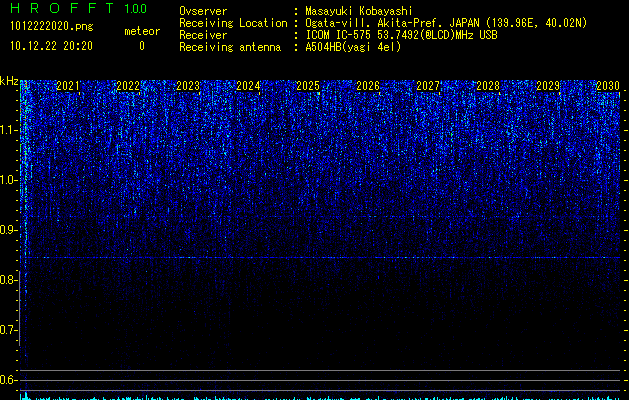Click the 1.1 frequency axis label
Screen dimensions: 629x400
(8, 130)
